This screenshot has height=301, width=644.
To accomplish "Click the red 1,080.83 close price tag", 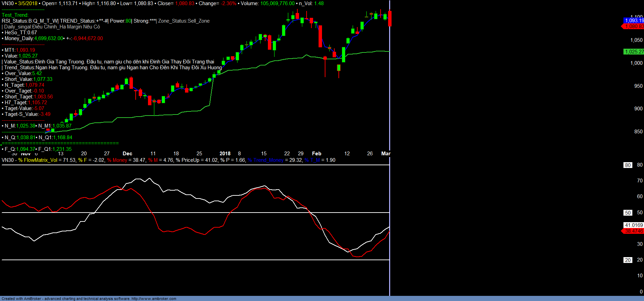I will tap(634, 26).
